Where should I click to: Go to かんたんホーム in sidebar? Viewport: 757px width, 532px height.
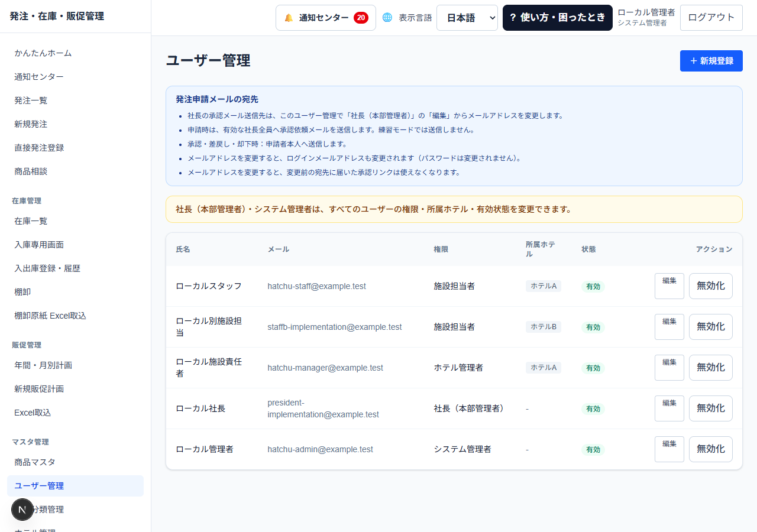click(75, 53)
